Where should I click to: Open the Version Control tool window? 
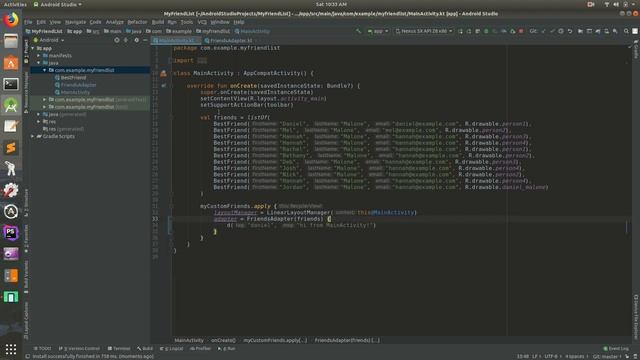(x=79, y=349)
